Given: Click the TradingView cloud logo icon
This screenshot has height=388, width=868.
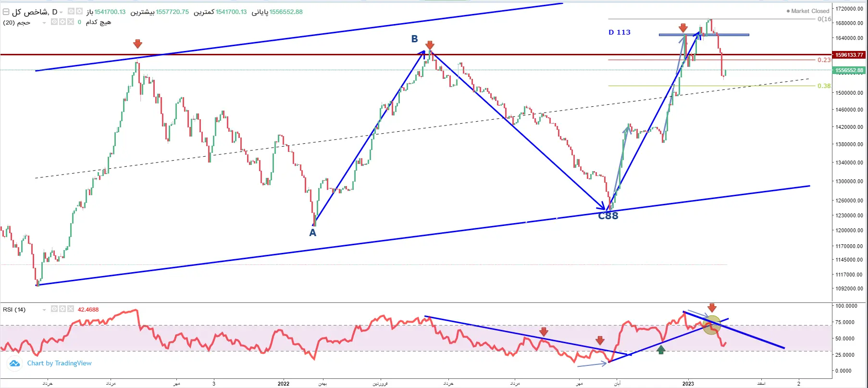Looking at the screenshot, I should pyautogui.click(x=15, y=363).
